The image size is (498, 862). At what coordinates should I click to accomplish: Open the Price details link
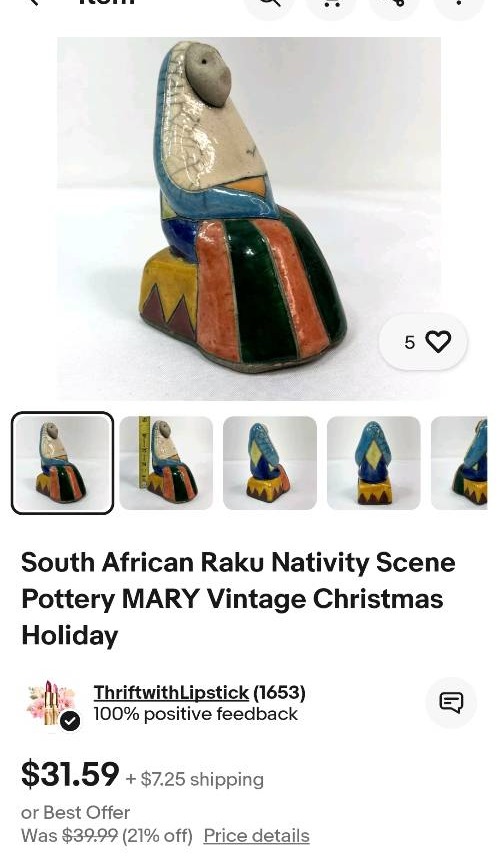(256, 836)
